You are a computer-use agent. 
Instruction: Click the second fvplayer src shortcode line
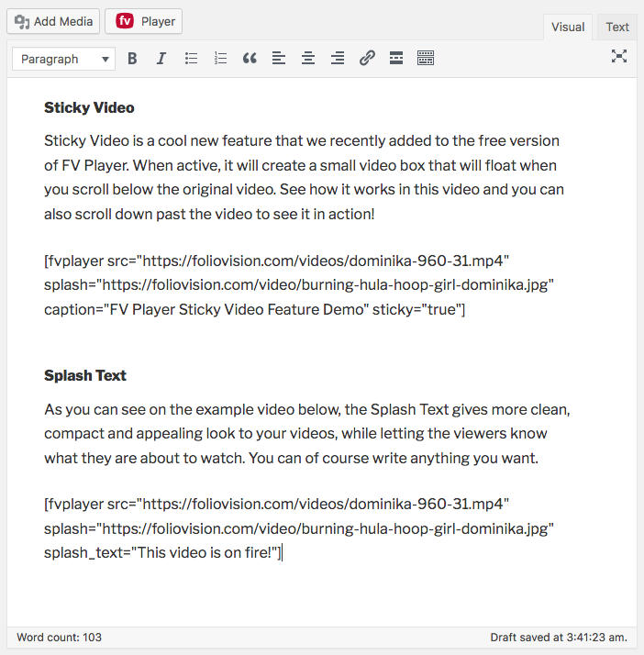point(276,505)
